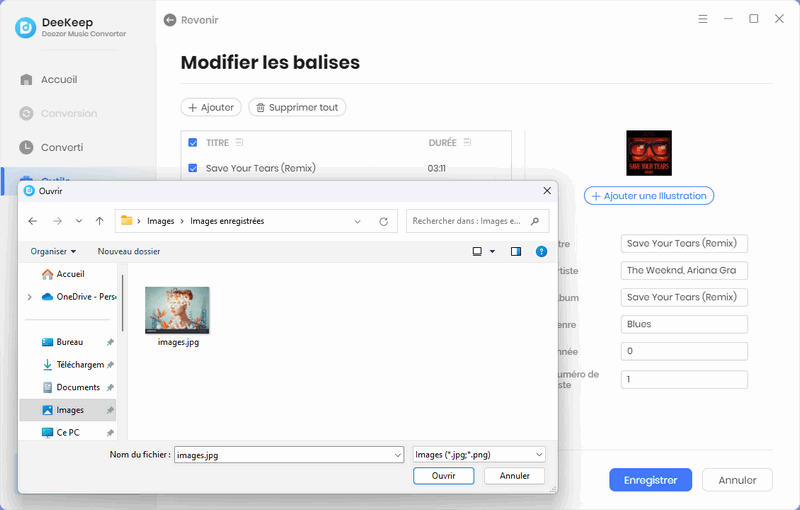Click the track number field showing 1
The image size is (800, 510).
coord(684,379)
